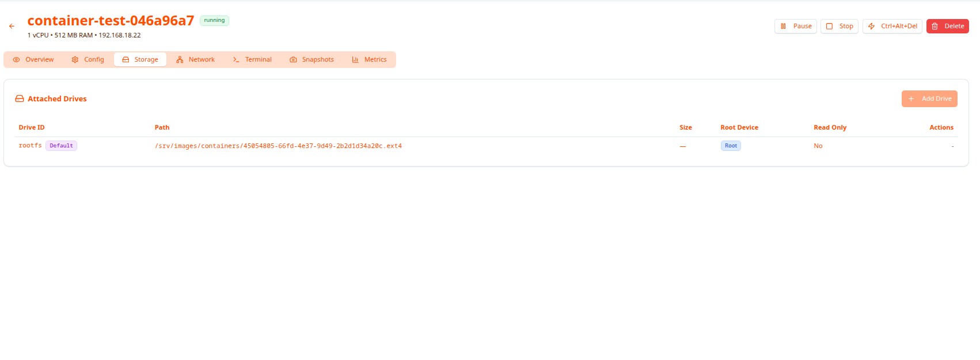Viewport: 980px width, 360px height.
Task: Open the Overview tab
Action: (x=33, y=60)
